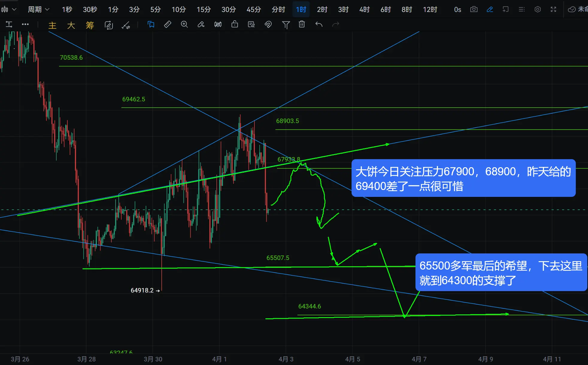The width and height of the screenshot is (588, 365).
Task: Toggle the 主 indicator button
Action: point(52,25)
